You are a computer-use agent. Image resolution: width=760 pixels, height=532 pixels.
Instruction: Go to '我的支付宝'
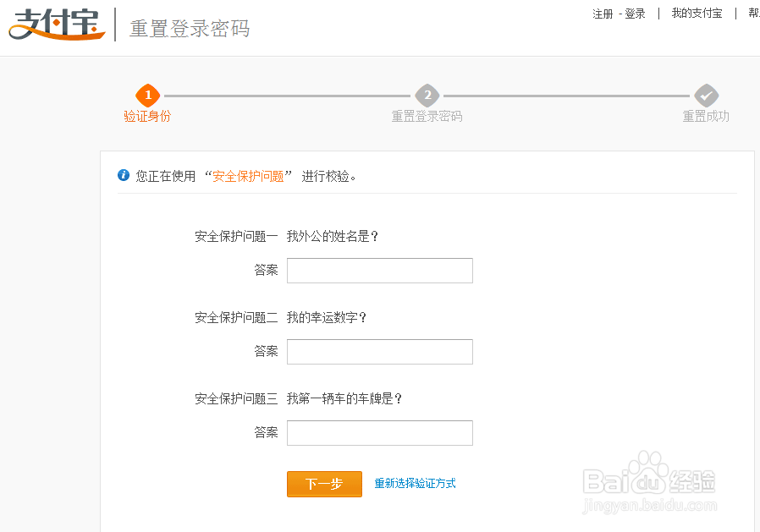tap(696, 13)
